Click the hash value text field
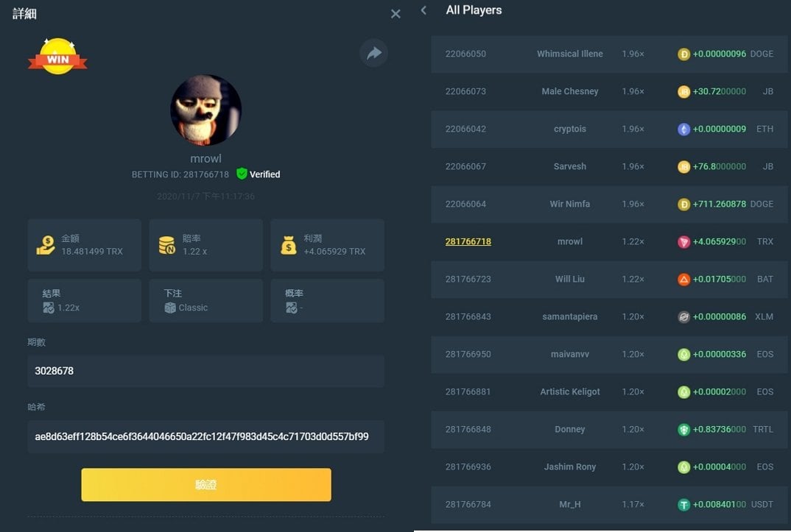The height and width of the screenshot is (532, 791). [x=206, y=436]
